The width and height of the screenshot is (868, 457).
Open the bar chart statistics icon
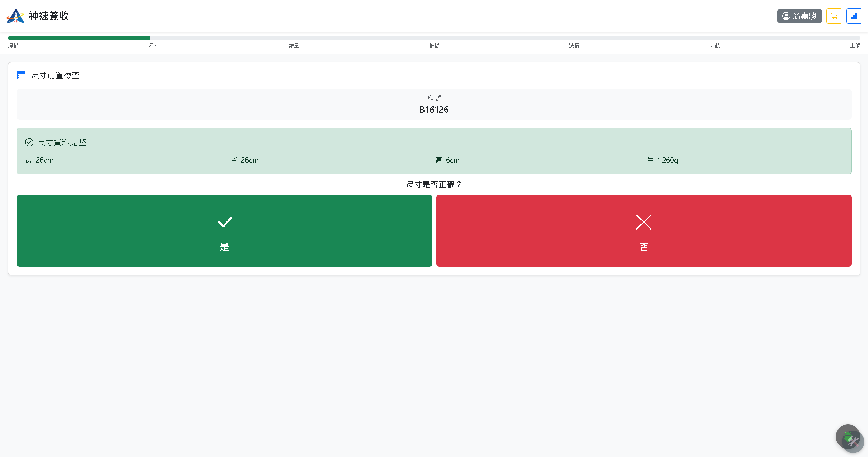pos(854,16)
